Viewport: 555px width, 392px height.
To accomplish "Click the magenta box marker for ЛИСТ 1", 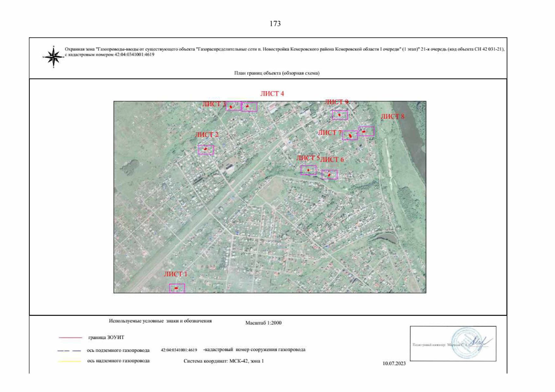I will [177, 288].
